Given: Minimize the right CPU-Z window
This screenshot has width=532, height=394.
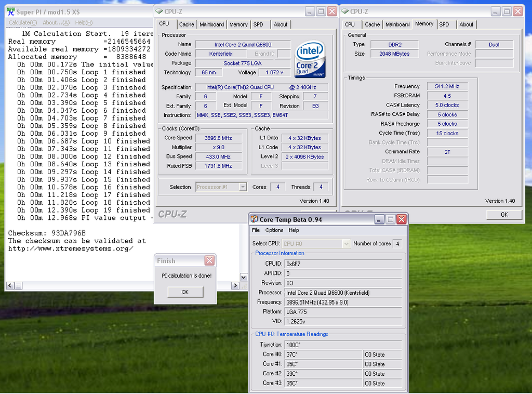Looking at the screenshot, I should [495, 11].
